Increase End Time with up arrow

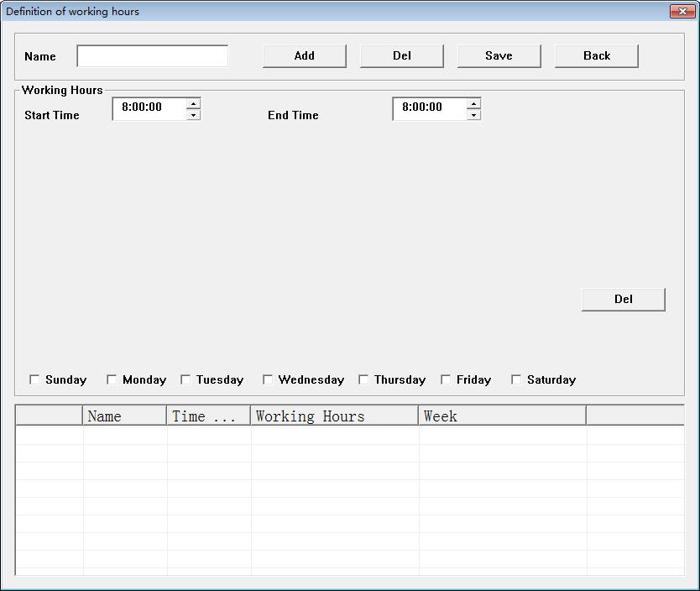tap(474, 103)
